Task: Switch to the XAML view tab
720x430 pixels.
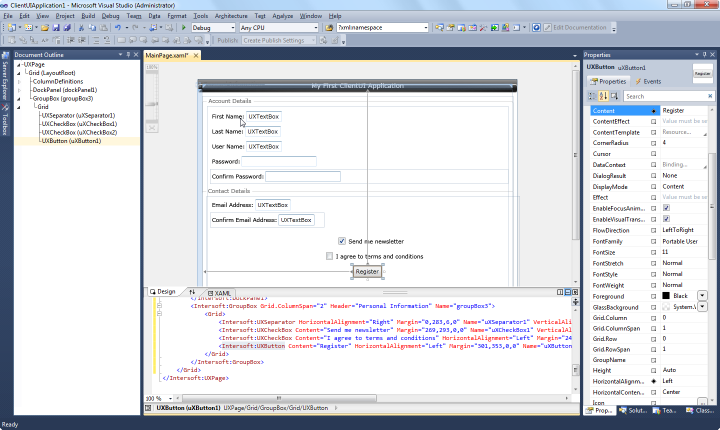Action: point(220,292)
